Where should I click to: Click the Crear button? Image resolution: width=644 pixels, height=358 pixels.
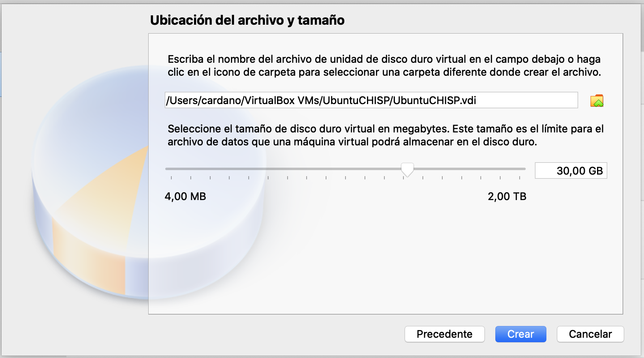coord(520,334)
